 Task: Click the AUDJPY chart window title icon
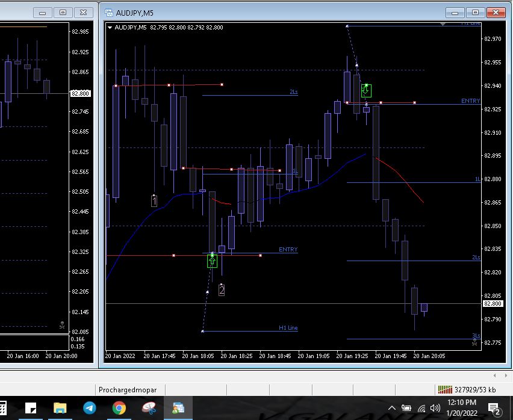coord(108,13)
